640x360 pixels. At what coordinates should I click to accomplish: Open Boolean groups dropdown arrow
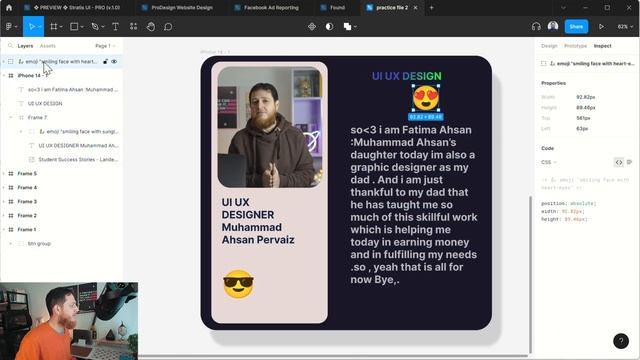pos(355,27)
